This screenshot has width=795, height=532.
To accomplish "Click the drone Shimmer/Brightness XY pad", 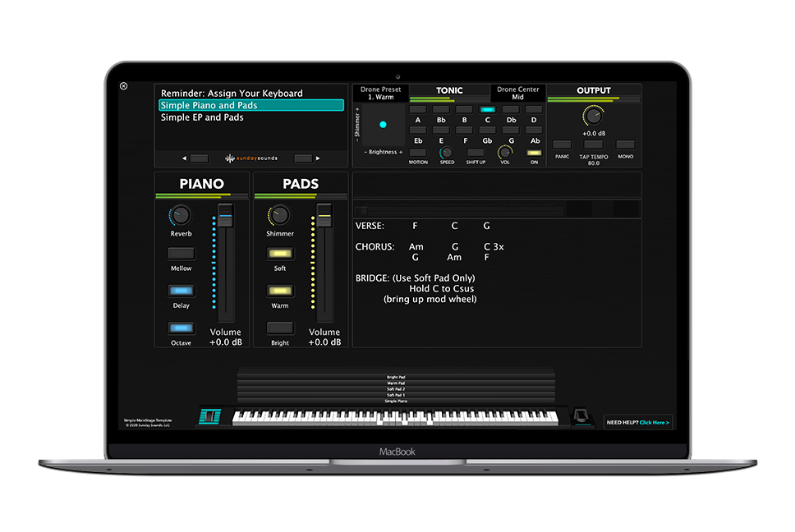I will coord(381,126).
